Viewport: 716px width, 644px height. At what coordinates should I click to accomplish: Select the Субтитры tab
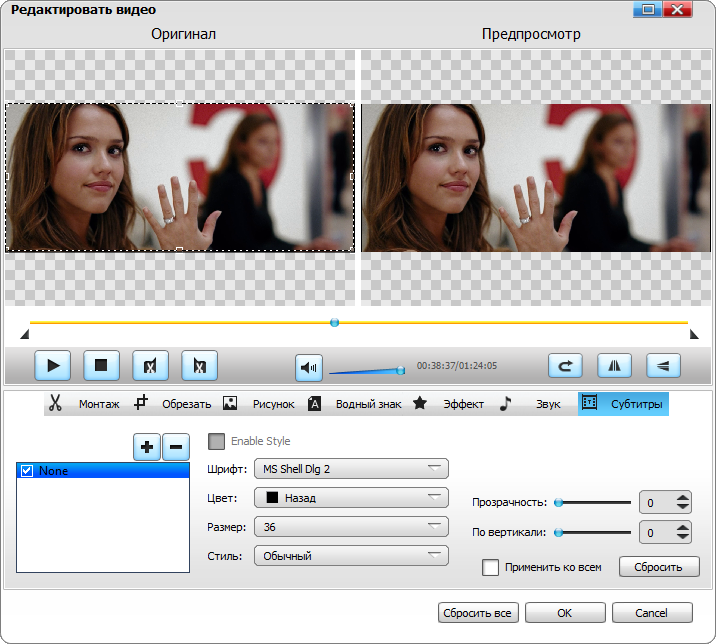(x=623, y=404)
